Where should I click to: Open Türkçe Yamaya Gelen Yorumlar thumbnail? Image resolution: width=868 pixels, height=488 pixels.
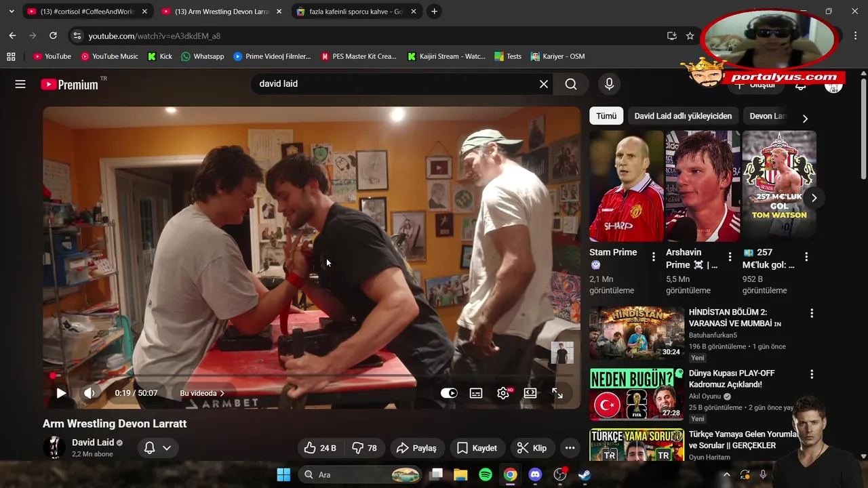pyautogui.click(x=637, y=445)
